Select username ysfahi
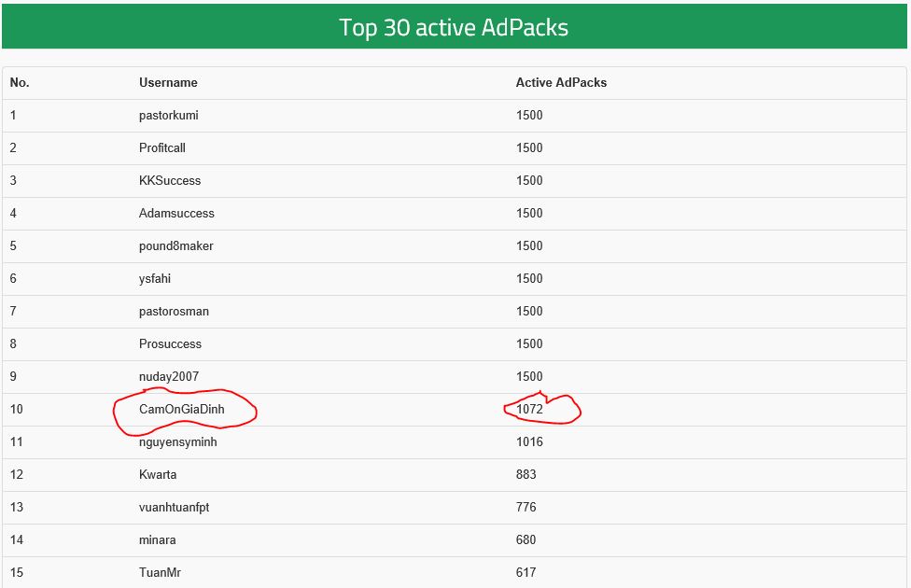The height and width of the screenshot is (588, 911). pyautogui.click(x=155, y=279)
